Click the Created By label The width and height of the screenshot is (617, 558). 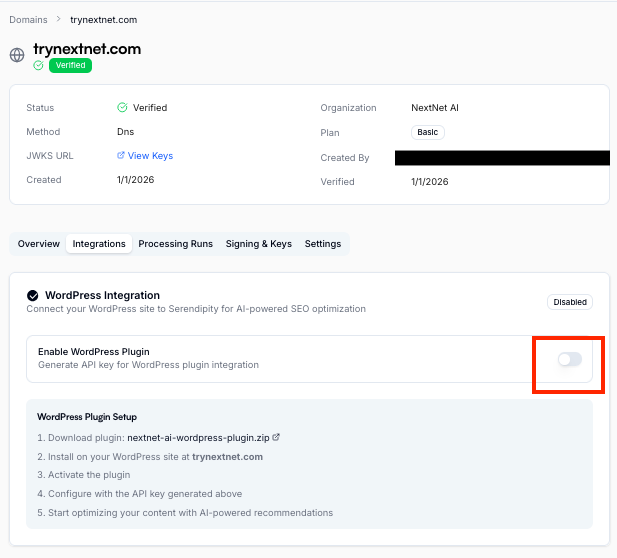tap(345, 158)
